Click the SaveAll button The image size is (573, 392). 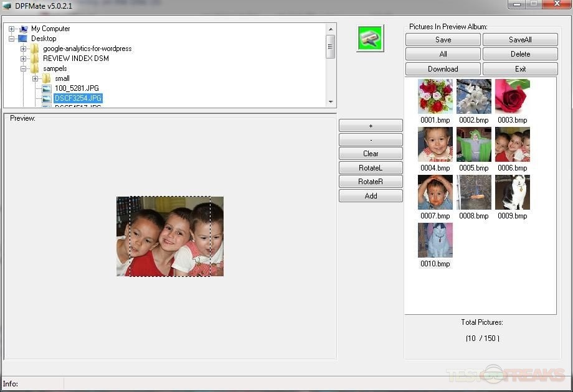520,39
